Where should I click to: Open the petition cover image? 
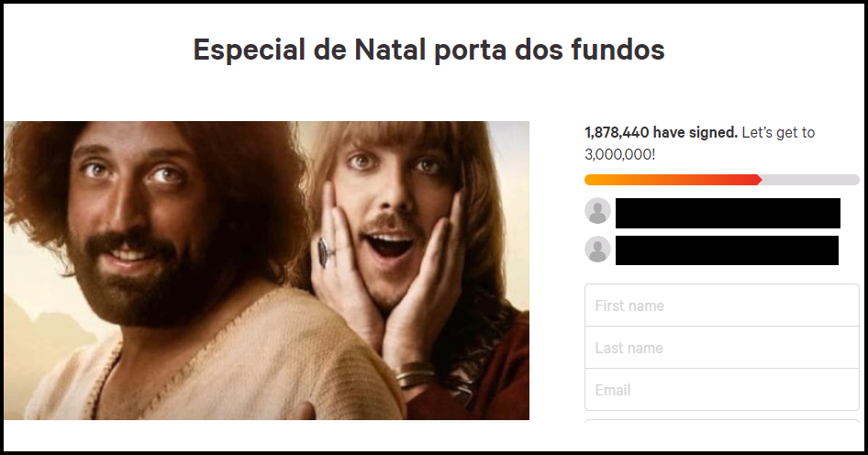[x=266, y=270]
